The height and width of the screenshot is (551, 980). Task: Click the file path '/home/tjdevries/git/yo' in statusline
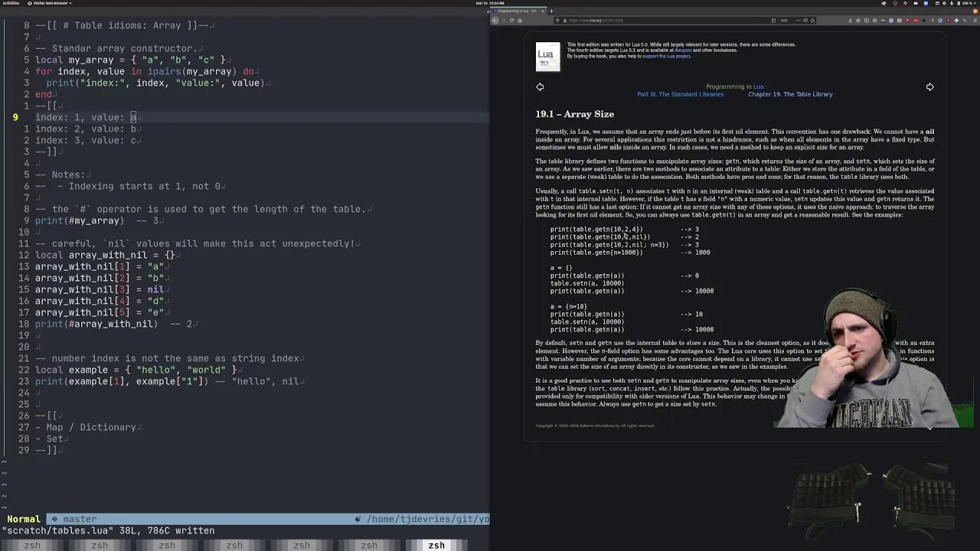[427, 519]
